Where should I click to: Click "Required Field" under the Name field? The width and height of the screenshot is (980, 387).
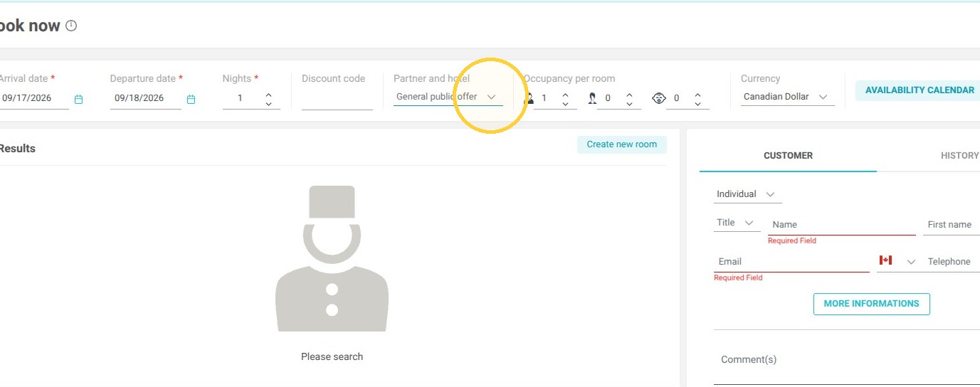[x=792, y=241]
